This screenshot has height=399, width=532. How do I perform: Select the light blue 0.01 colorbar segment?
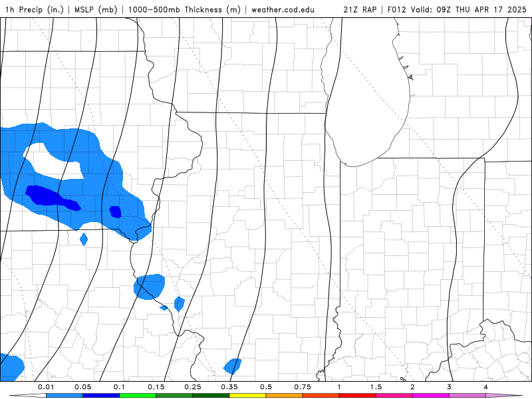coord(65,396)
